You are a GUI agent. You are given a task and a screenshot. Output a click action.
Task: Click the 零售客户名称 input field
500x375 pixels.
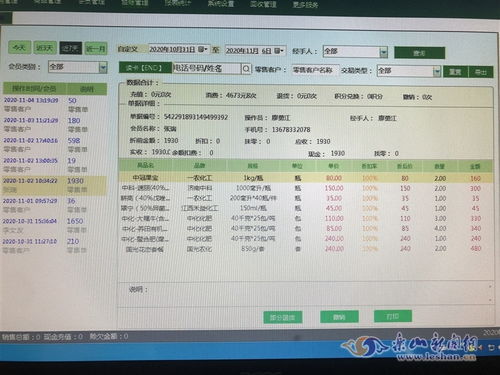click(x=315, y=70)
